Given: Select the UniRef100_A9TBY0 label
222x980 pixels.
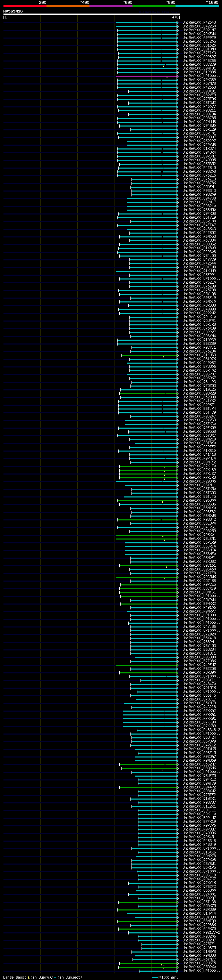Looking at the screenshot, I should (x=199, y=443).
